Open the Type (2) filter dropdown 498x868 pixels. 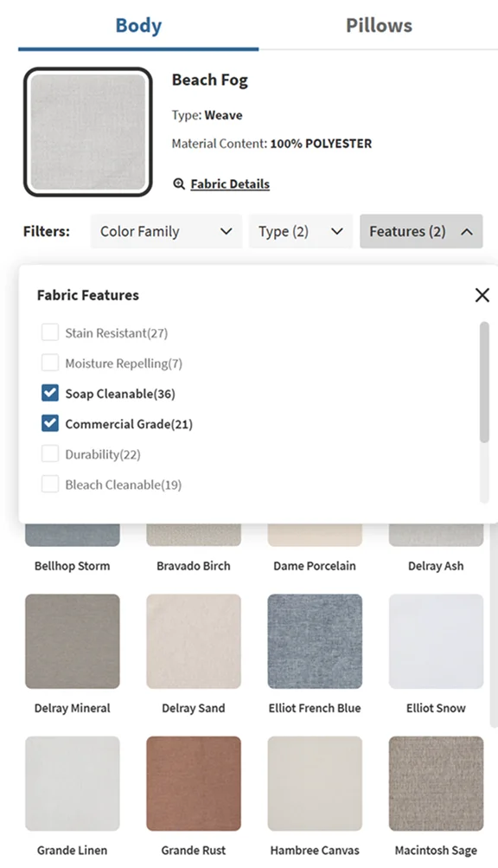[301, 231]
